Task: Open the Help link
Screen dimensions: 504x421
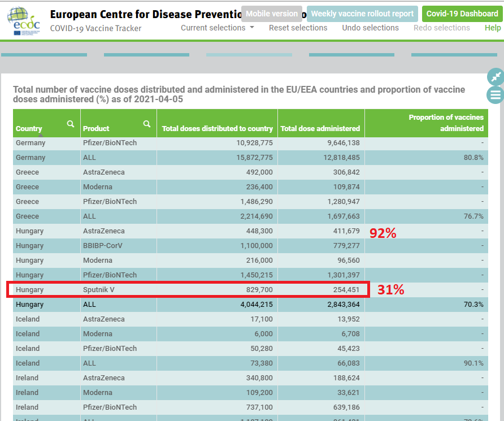Action: point(493,28)
